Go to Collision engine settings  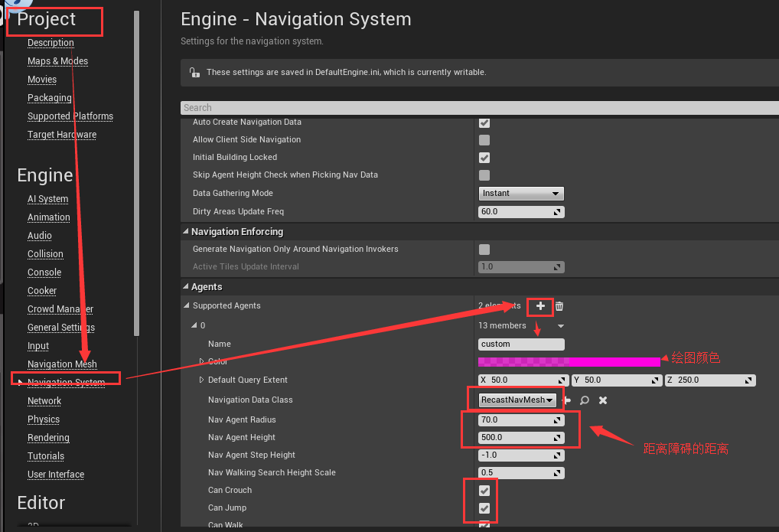click(x=45, y=254)
